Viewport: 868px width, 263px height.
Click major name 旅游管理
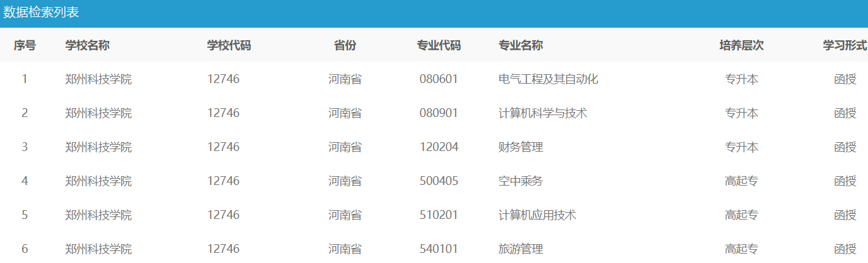pyautogui.click(x=521, y=249)
